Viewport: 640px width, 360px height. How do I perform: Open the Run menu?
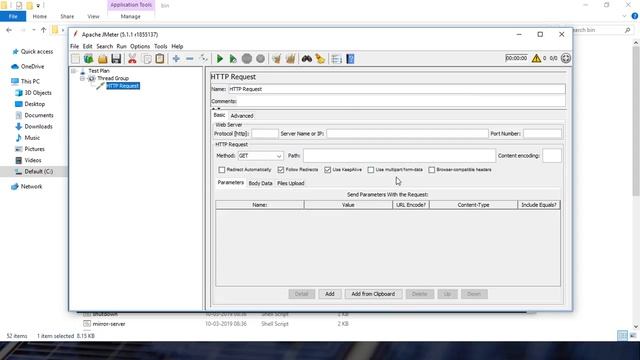point(121,47)
